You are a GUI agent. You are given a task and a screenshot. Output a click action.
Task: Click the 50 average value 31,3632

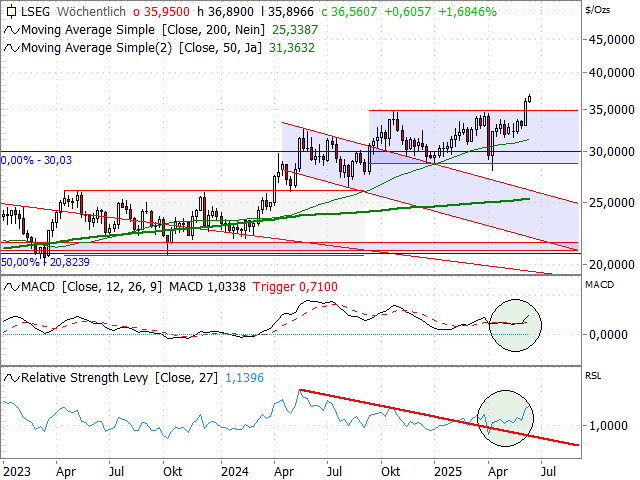pos(292,48)
